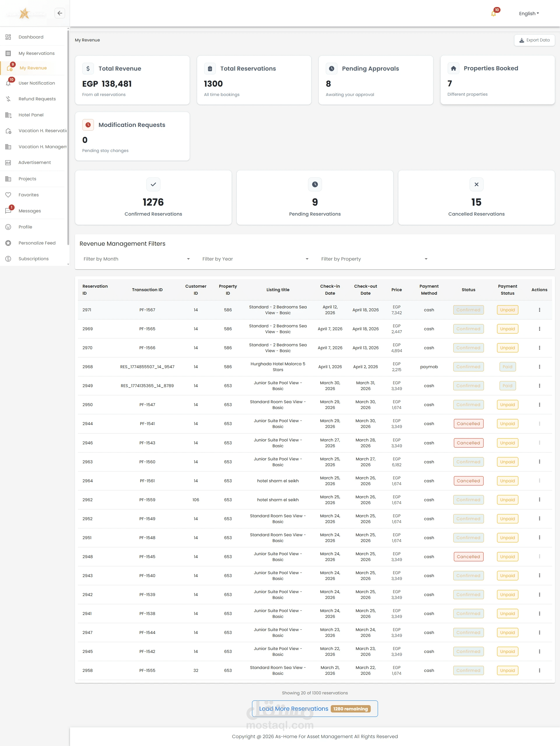Open actions menu for reservation 2971
560x746 pixels.
click(539, 310)
